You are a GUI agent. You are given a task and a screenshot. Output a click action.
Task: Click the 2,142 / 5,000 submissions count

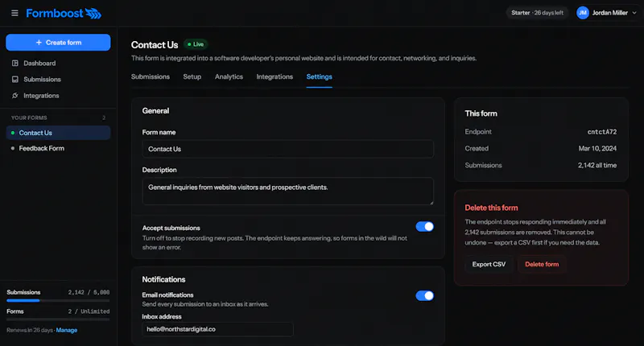89,292
